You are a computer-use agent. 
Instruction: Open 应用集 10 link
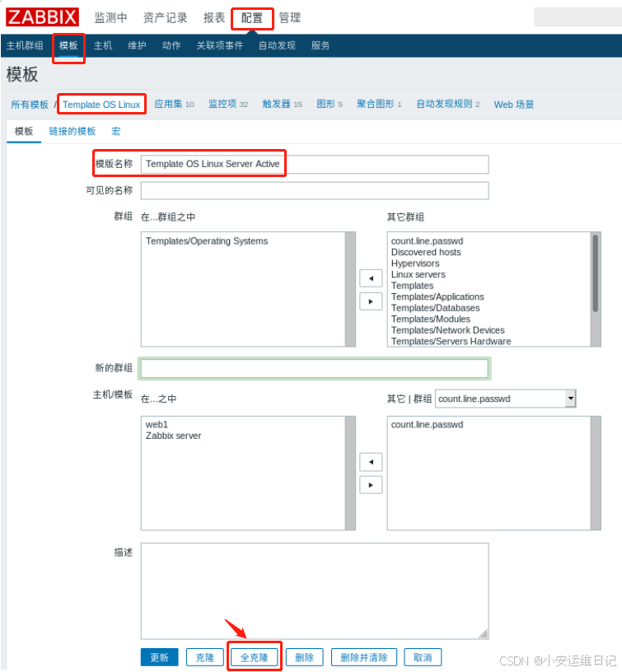pyautogui.click(x=174, y=104)
